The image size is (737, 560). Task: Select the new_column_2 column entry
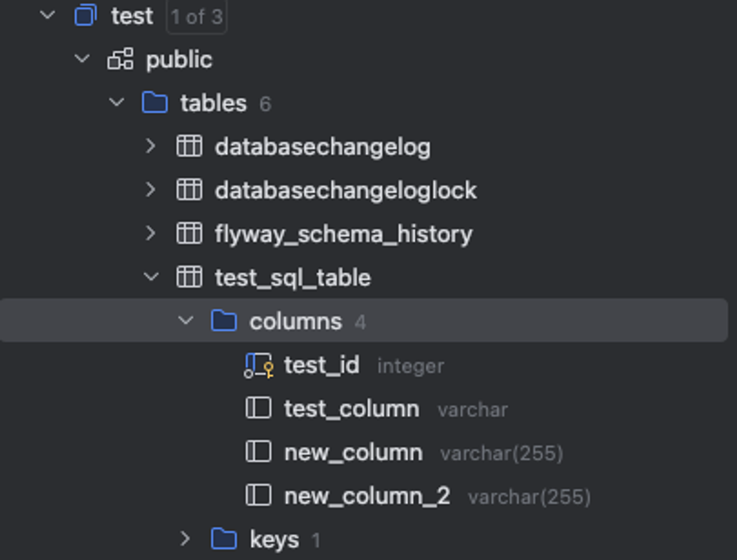pyautogui.click(x=367, y=496)
